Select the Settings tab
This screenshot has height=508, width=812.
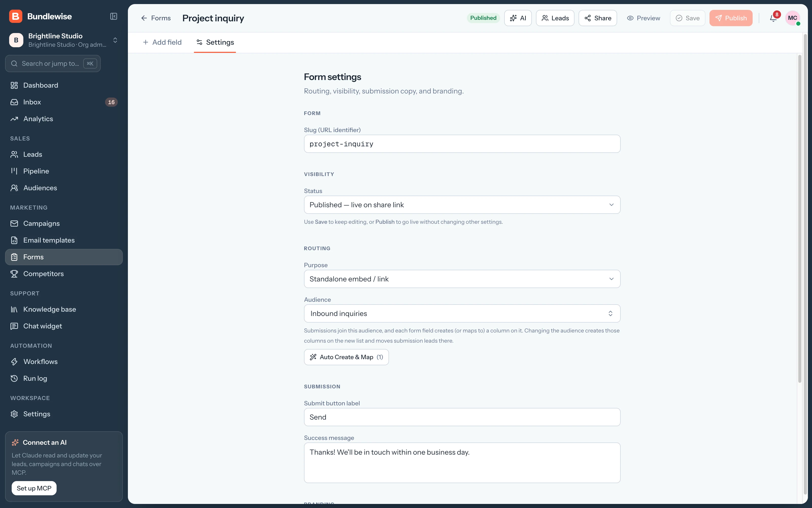pos(215,42)
